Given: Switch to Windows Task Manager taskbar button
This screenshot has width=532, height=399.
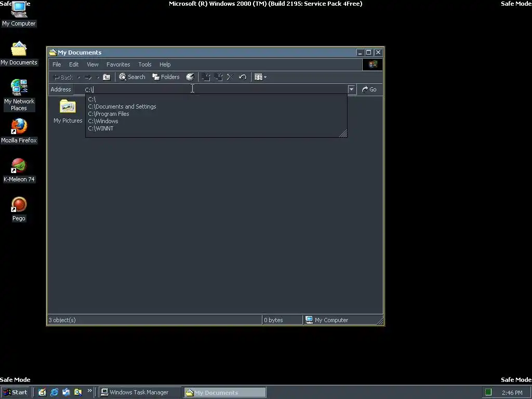Looking at the screenshot, I should [140, 393].
